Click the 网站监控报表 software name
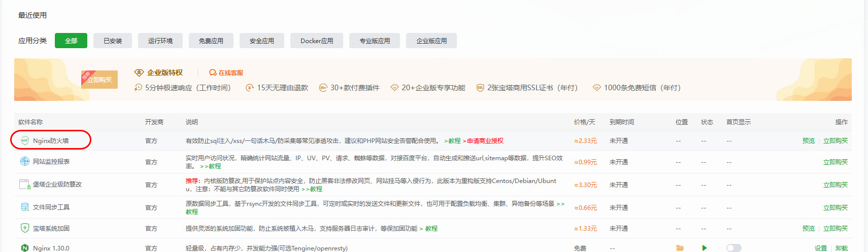Viewport: 868px width, 252px height. 51,161
